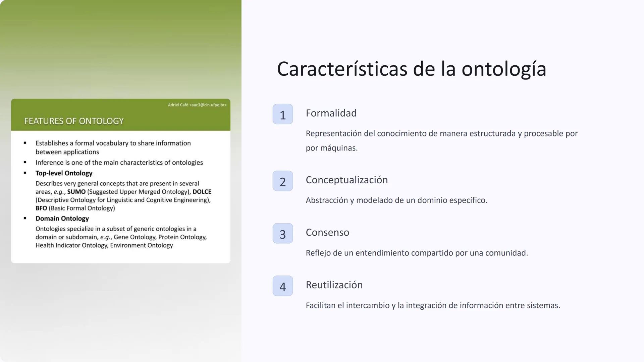Select the number 4 badge
The image size is (644, 362).
[282, 286]
